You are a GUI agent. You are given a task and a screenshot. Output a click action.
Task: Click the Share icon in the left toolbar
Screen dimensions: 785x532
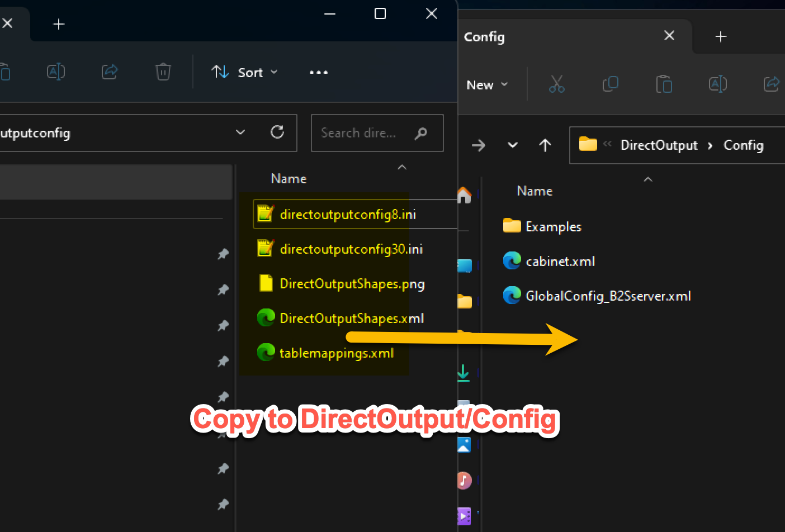point(110,72)
